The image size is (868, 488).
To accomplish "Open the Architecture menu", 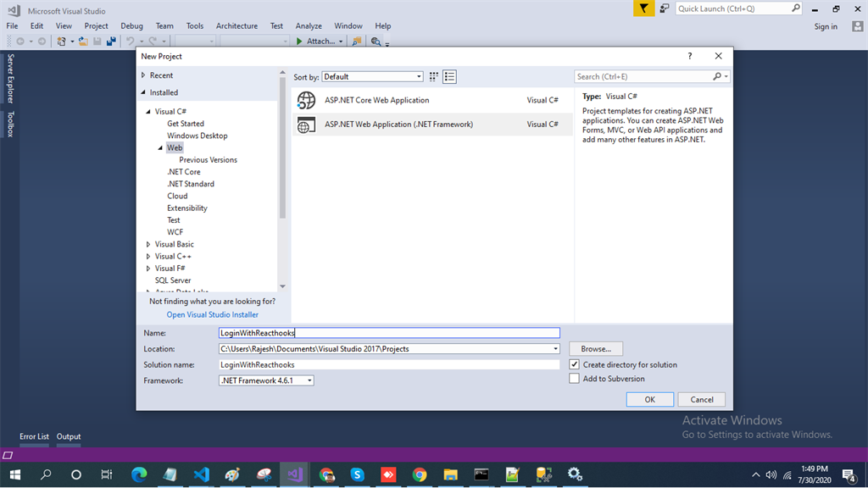I will (236, 26).
